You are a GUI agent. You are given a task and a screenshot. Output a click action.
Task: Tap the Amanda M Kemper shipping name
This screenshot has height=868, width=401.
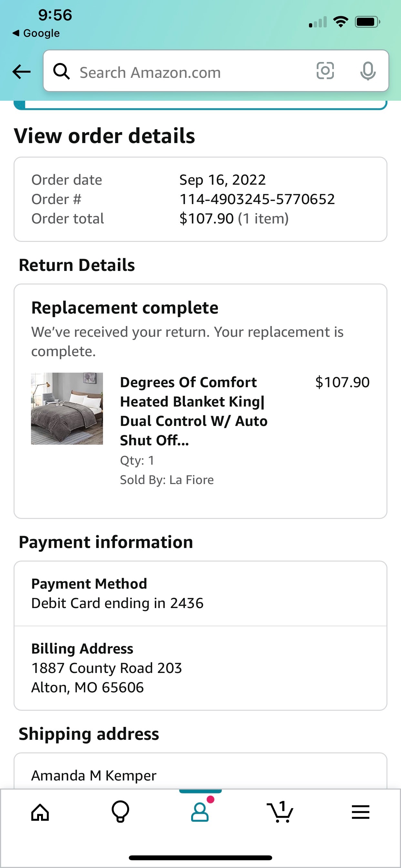94,775
